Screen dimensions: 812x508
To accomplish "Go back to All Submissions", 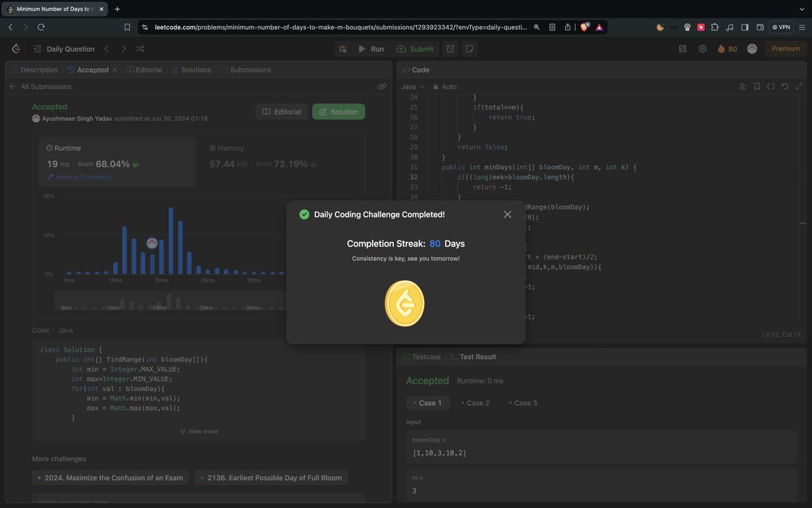I will (40, 87).
